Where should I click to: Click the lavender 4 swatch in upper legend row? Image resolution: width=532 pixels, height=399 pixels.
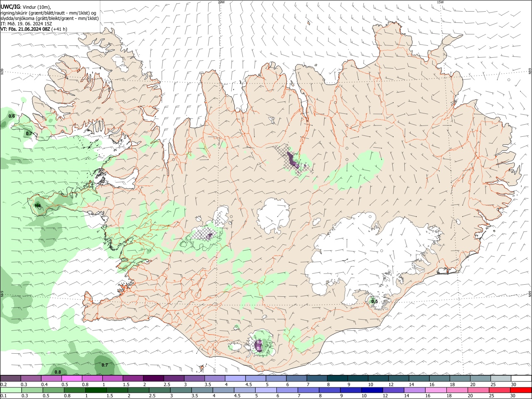[235, 378]
